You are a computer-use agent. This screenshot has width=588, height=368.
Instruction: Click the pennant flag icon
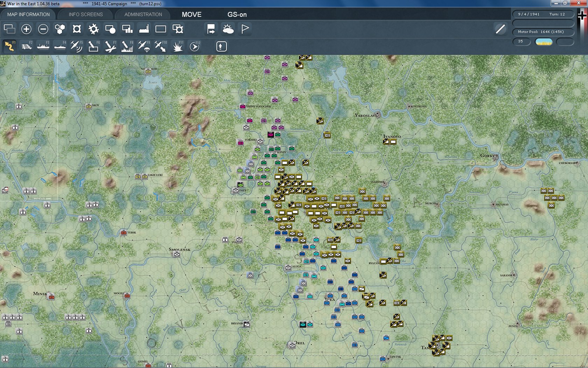tap(245, 29)
